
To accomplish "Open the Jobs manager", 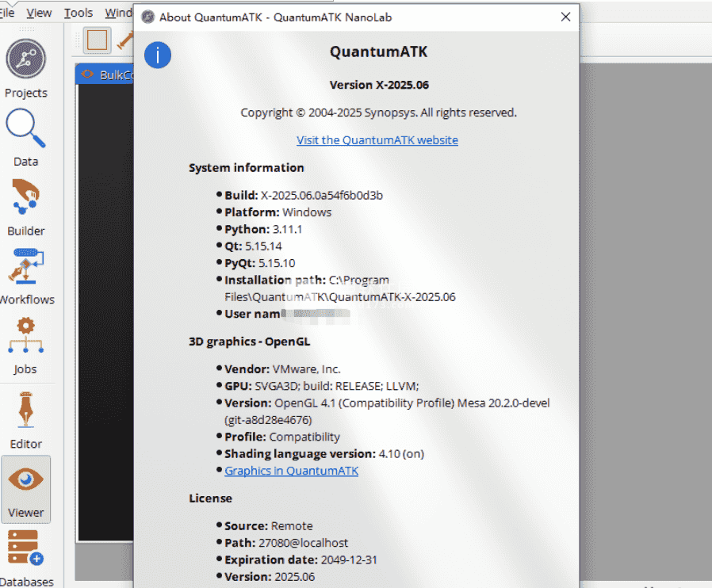I will tap(25, 344).
